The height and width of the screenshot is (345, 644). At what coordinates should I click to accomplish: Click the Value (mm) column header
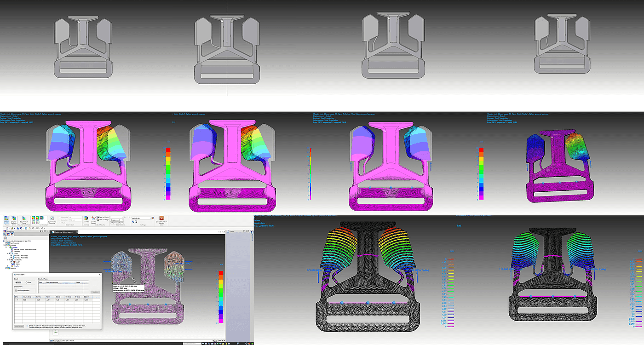[29, 297]
